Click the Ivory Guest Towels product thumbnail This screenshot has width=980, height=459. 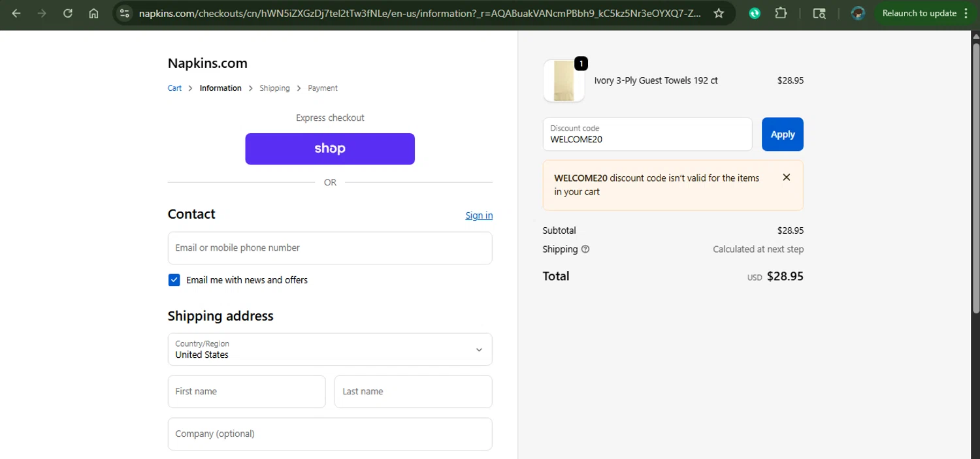564,81
